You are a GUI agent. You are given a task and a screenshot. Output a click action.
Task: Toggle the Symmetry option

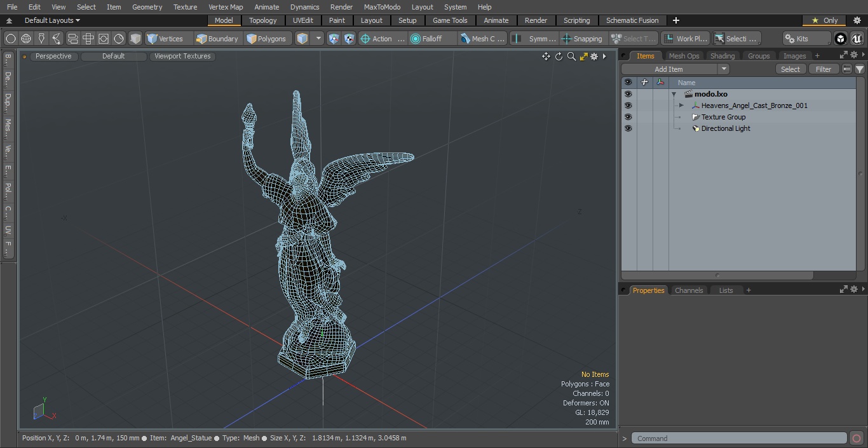(535, 39)
